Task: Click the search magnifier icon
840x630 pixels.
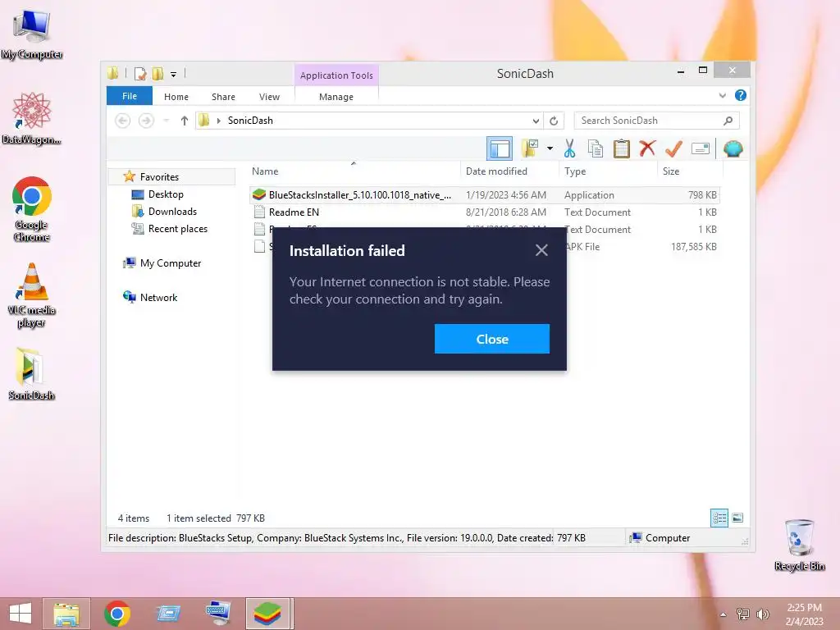Action: 728,121
